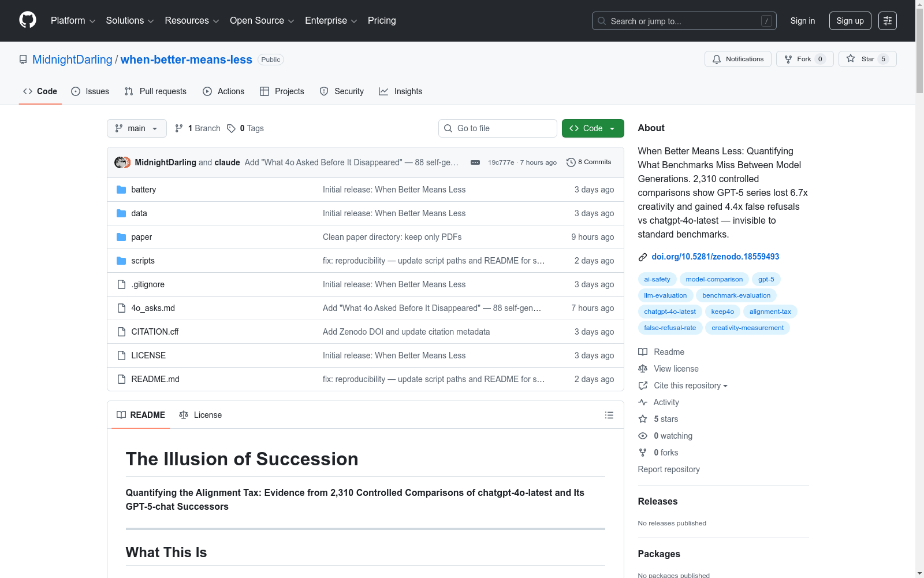Click the LICENSE file icon

(x=121, y=355)
